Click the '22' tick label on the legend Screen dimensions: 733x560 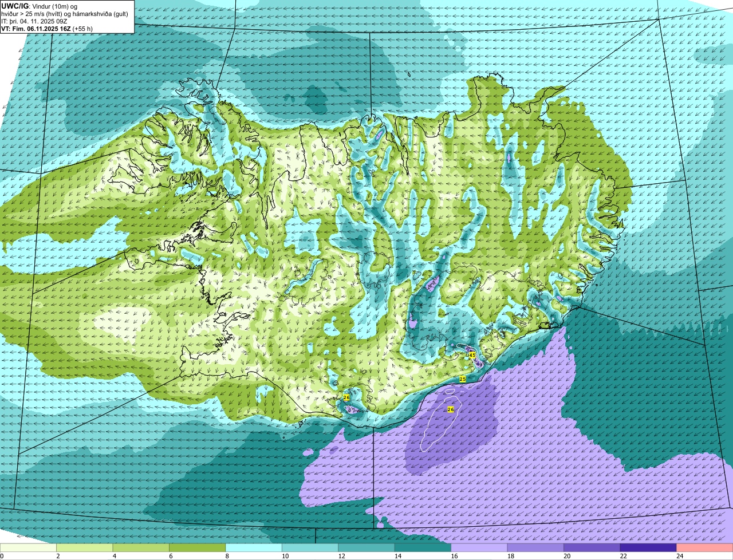point(622,556)
